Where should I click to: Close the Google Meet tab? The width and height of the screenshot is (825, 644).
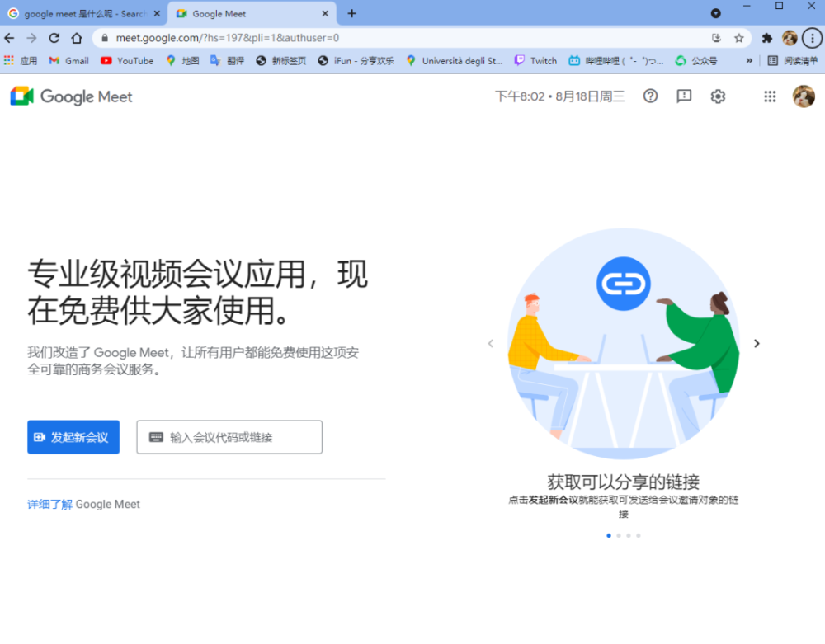point(325,14)
